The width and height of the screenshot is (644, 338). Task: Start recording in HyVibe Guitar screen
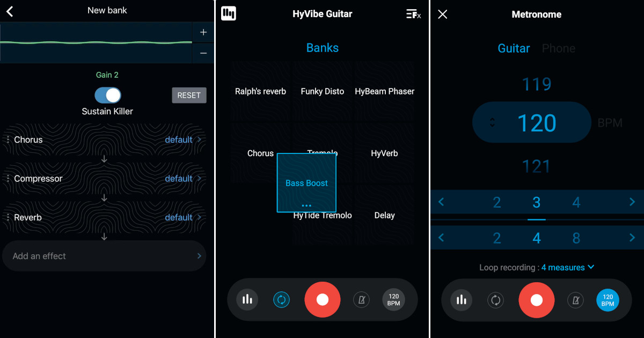coord(323,299)
